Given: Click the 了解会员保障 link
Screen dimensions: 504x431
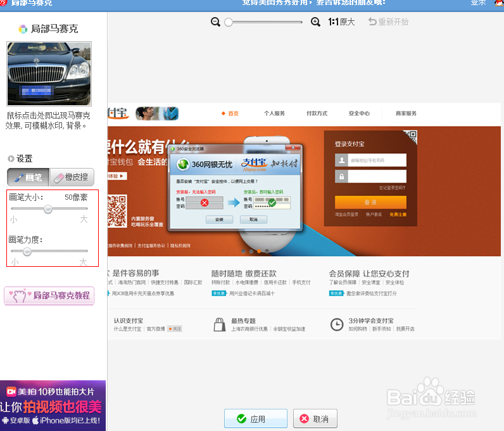Looking at the screenshot, I should (x=343, y=282).
